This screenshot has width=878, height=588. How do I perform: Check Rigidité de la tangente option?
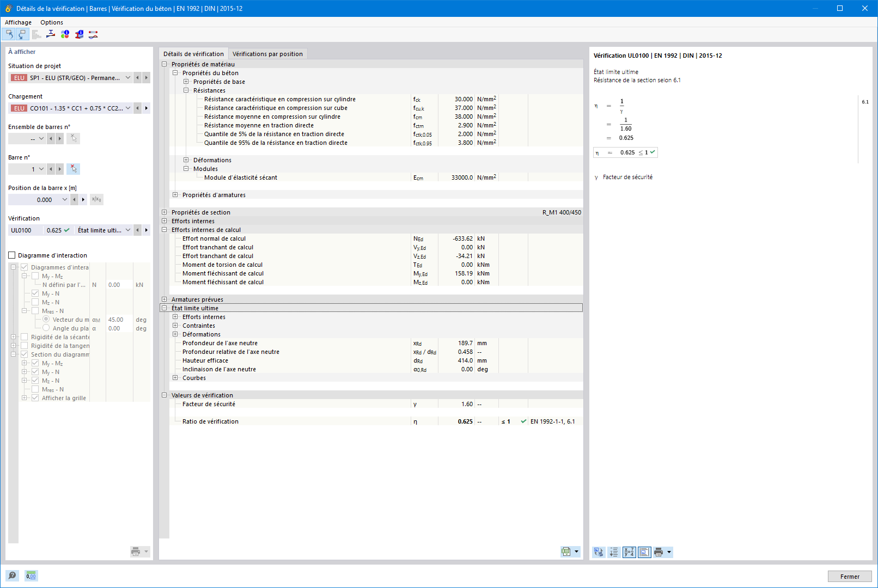click(x=24, y=346)
